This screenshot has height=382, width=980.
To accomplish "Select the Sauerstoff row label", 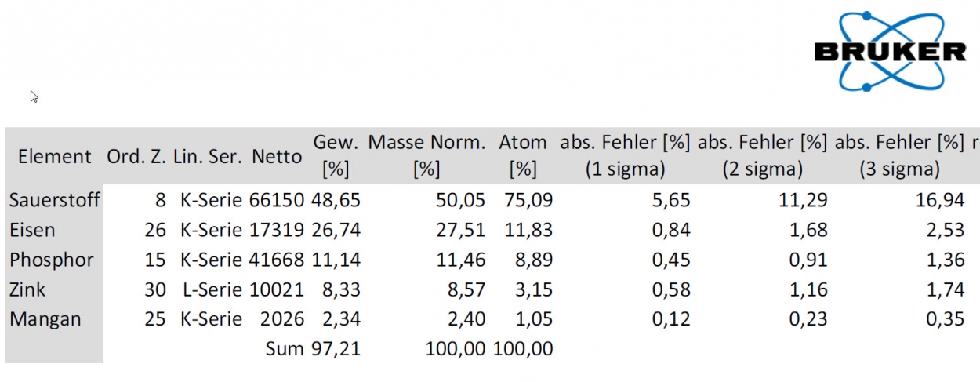I will point(54,200).
